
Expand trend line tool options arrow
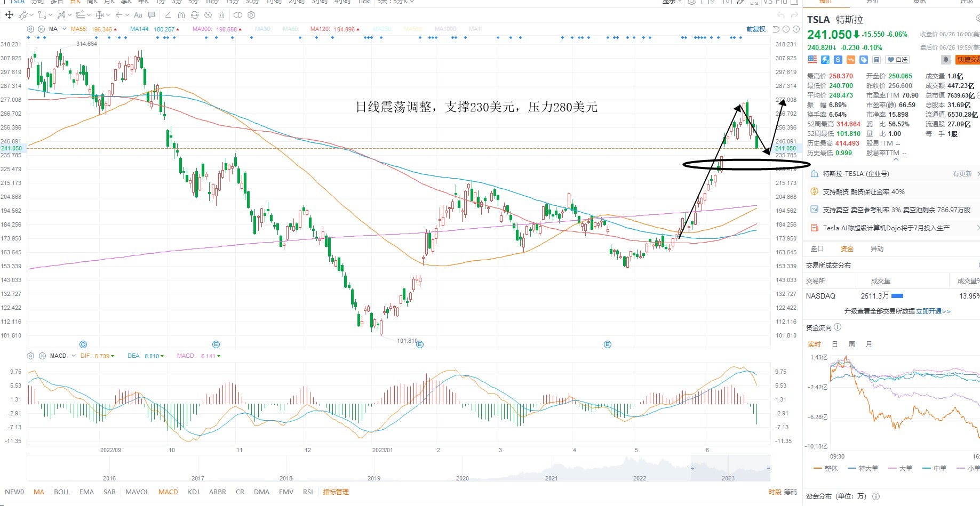[31, 15]
